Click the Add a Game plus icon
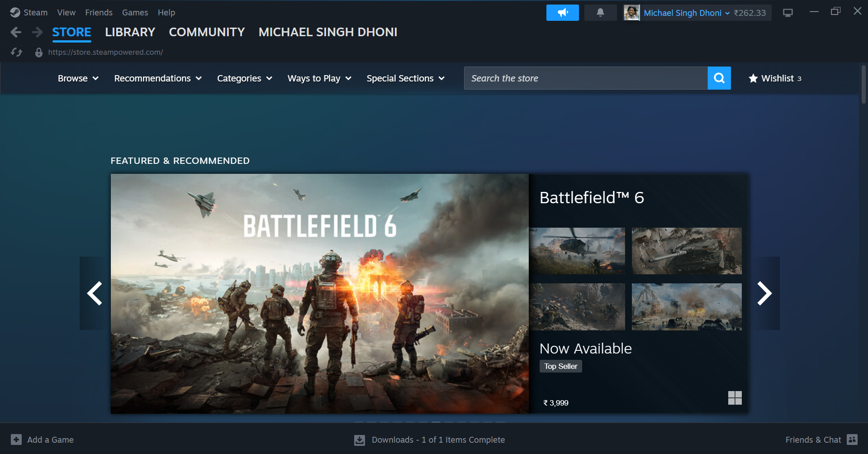This screenshot has width=868, height=454. pos(16,440)
